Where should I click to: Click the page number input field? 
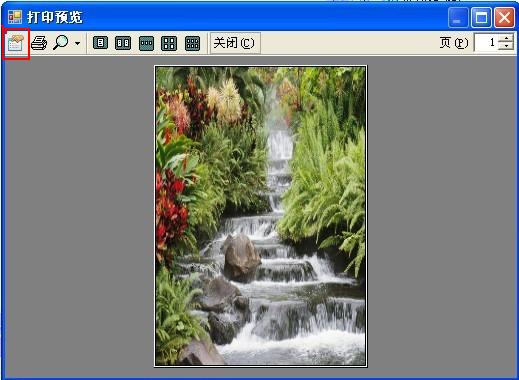click(486, 43)
